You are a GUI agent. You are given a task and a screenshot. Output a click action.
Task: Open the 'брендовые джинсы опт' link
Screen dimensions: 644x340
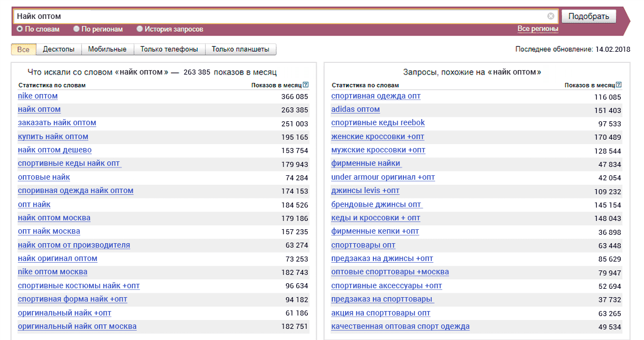pos(376,204)
